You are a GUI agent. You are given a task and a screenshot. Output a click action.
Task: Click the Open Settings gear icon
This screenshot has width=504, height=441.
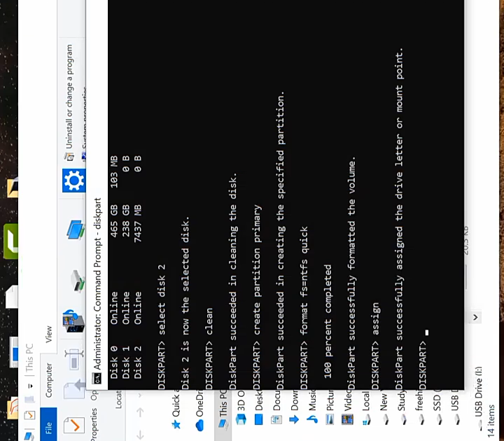point(74,181)
